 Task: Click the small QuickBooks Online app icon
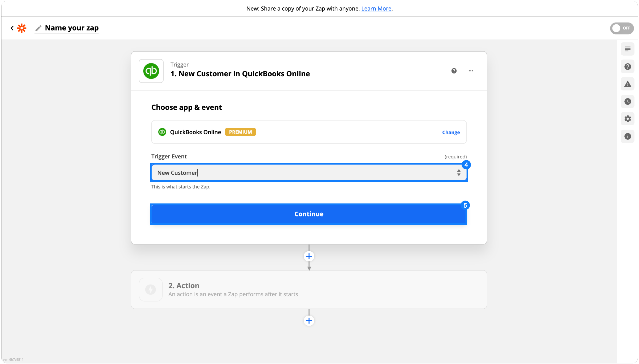point(162,132)
